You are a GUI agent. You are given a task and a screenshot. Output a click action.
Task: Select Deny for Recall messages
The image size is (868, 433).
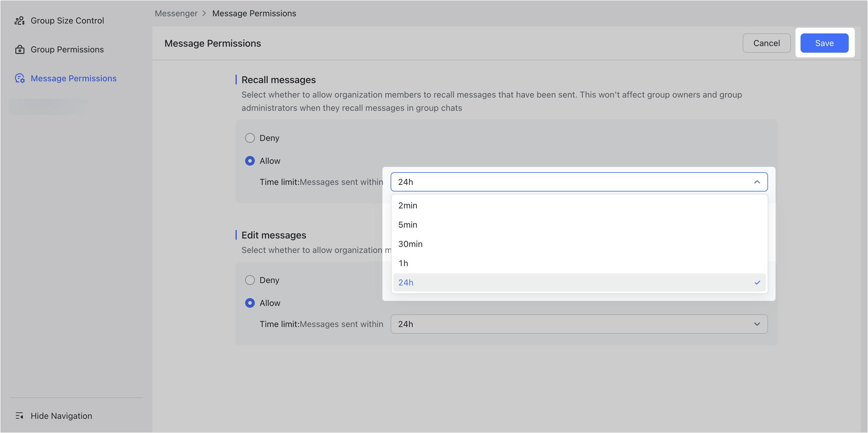coord(250,138)
